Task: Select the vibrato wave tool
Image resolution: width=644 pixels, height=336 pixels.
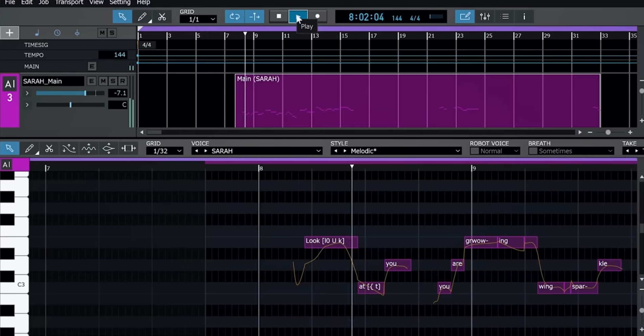Action: [89, 148]
